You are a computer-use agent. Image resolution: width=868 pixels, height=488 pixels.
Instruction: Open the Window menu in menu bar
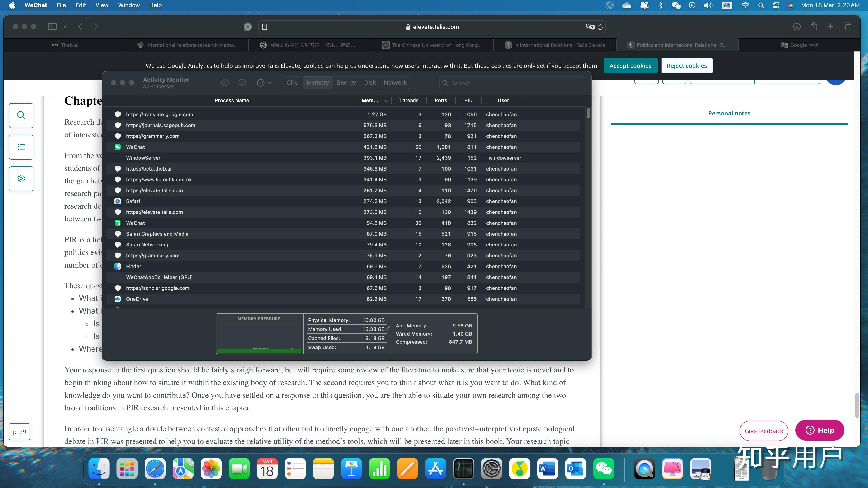click(129, 5)
